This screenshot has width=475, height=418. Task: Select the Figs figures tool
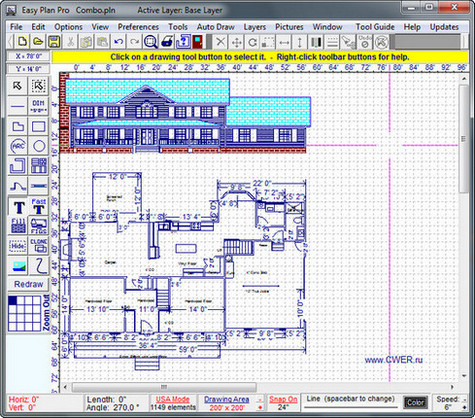[39, 226]
